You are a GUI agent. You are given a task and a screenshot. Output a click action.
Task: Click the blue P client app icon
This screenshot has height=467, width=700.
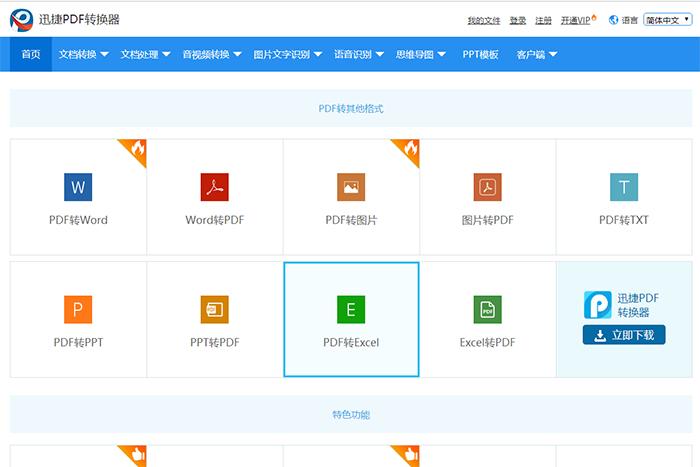598,304
